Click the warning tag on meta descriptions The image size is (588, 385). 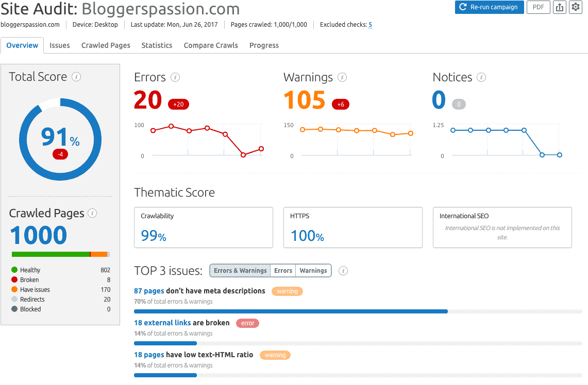coord(287,291)
